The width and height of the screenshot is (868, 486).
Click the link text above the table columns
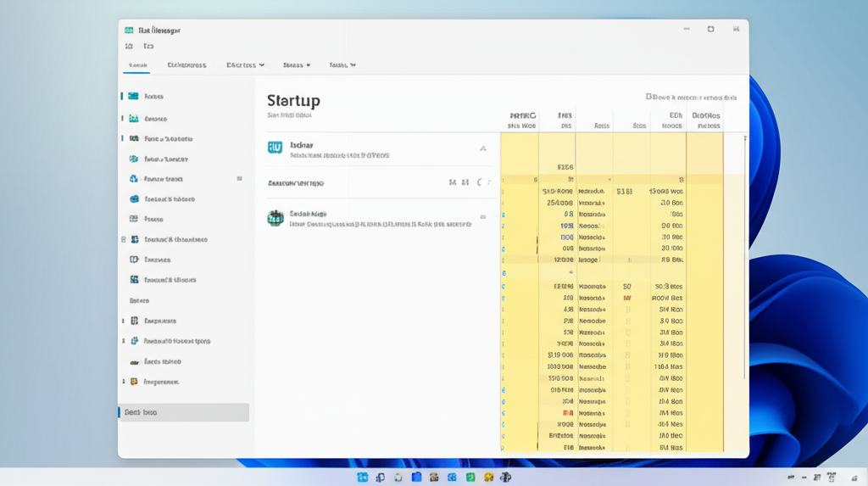point(690,98)
